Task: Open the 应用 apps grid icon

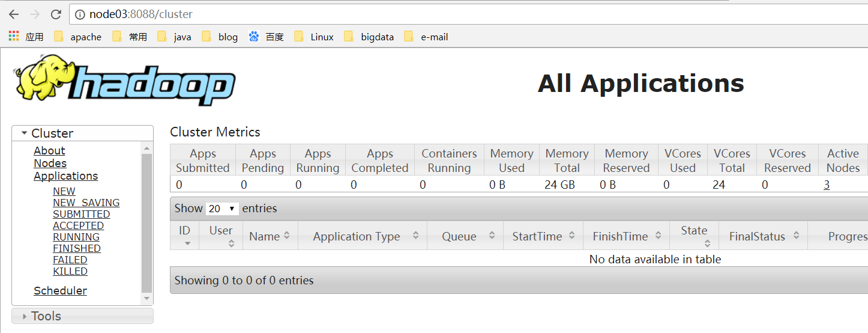Action: pyautogui.click(x=14, y=37)
